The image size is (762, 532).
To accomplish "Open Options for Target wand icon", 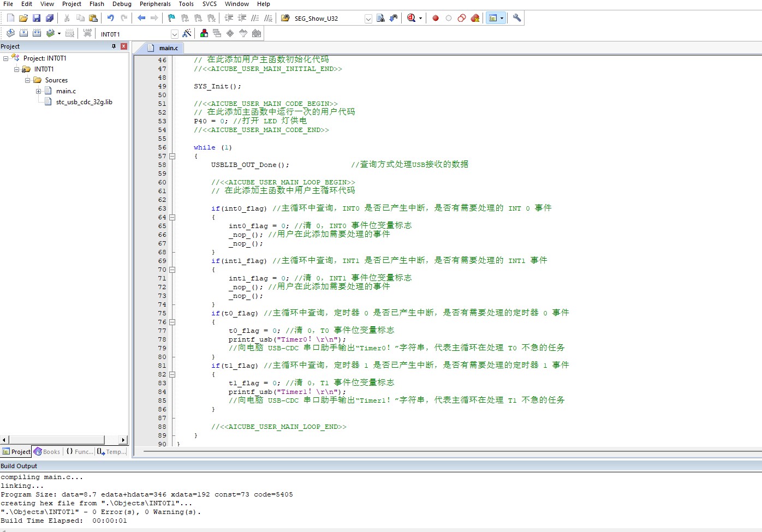I will click(x=187, y=34).
